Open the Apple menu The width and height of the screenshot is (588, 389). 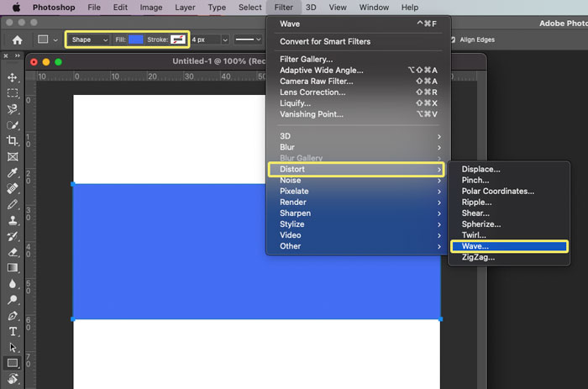[x=16, y=7]
